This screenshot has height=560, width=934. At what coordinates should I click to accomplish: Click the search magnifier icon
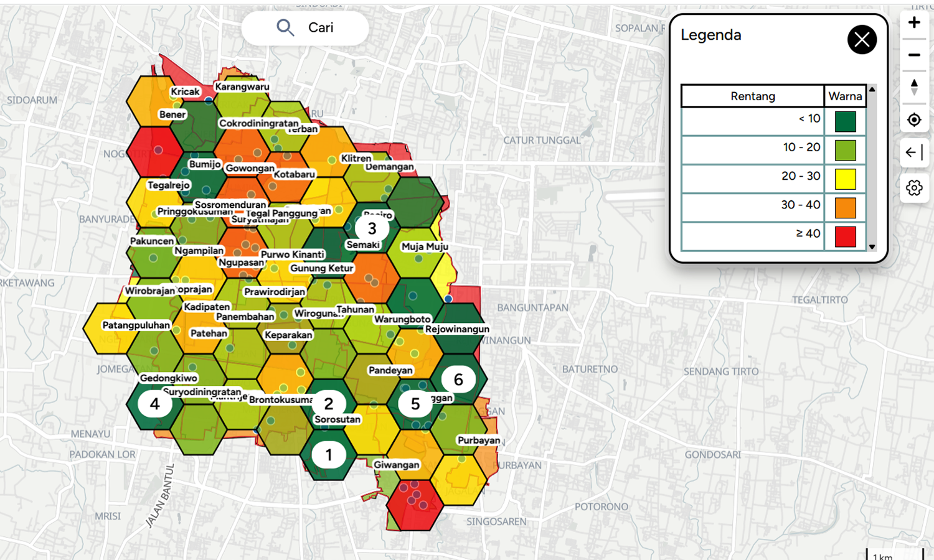point(285,27)
